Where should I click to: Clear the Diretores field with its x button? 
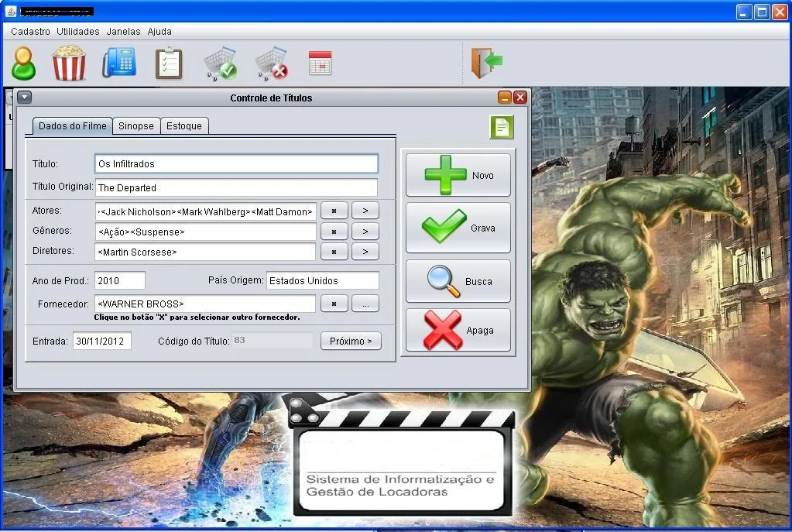tap(334, 251)
